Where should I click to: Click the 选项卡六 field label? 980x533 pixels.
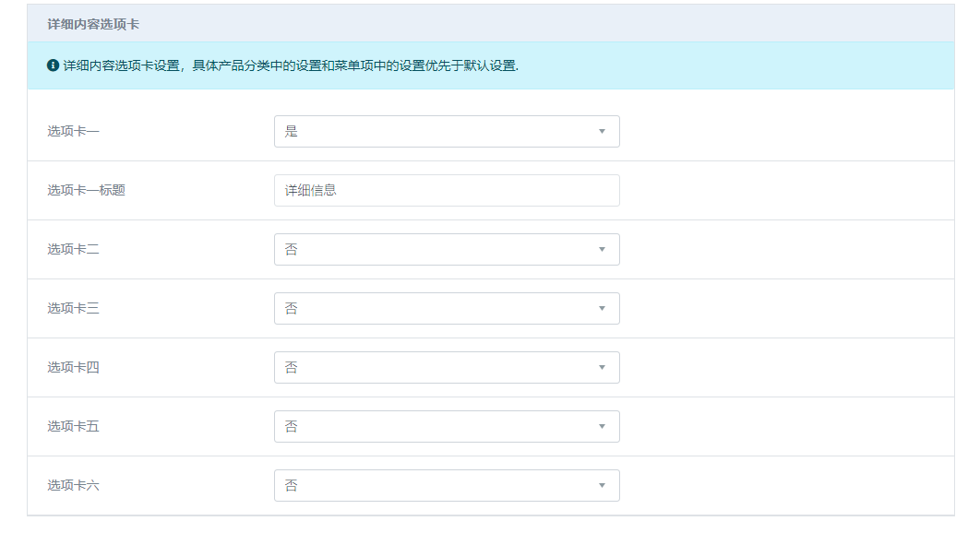pyautogui.click(x=73, y=486)
